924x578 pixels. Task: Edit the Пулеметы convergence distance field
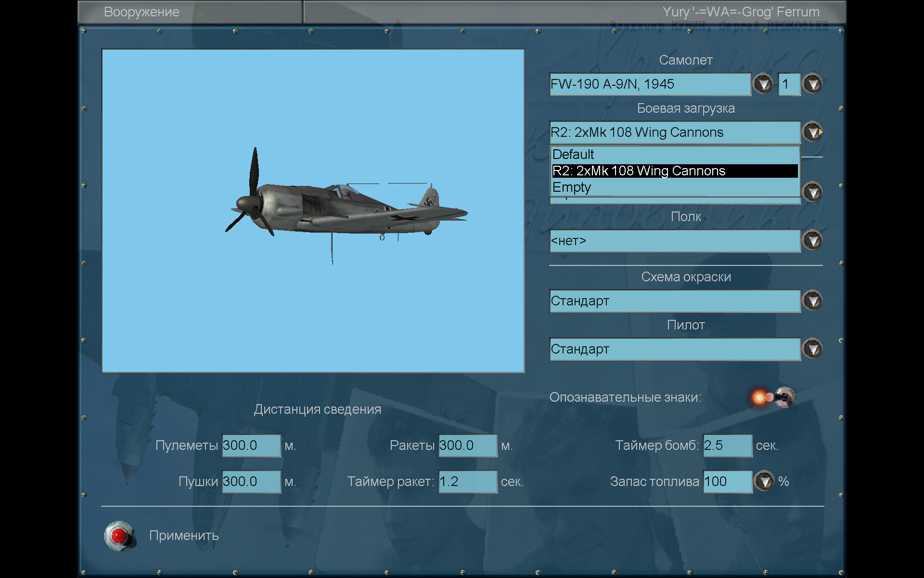pyautogui.click(x=251, y=446)
